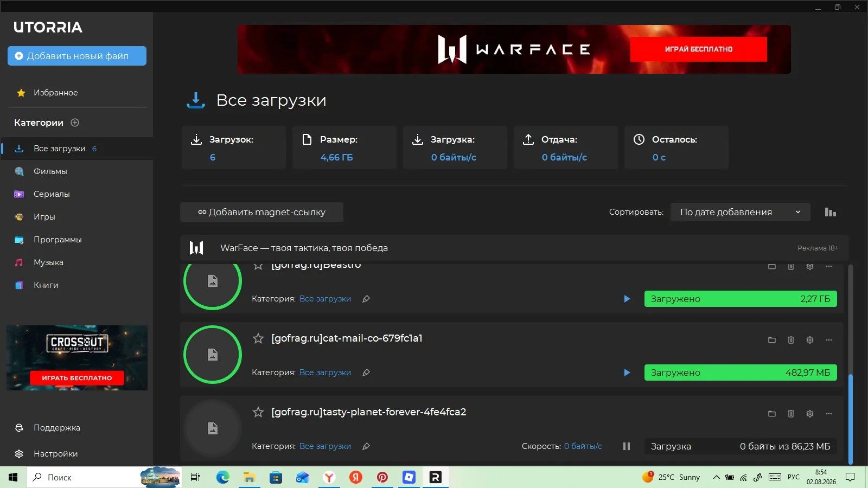Click the Все загрузки category link of the 2,27 ГБ torrent
This screenshot has height=488, width=868.
[325, 299]
